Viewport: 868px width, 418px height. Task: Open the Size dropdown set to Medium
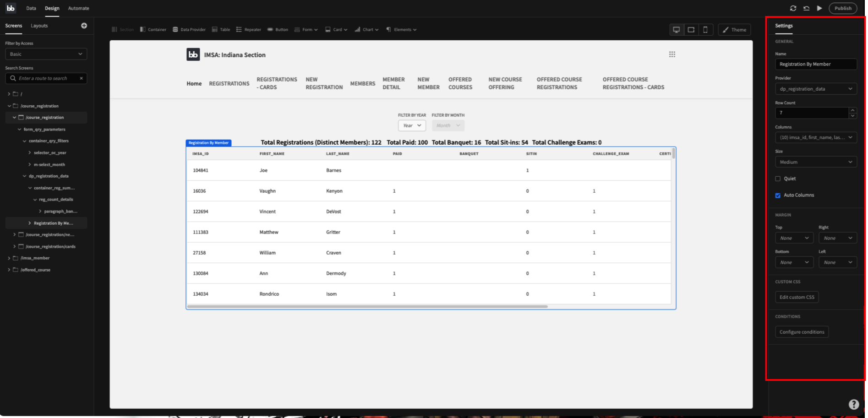click(816, 162)
